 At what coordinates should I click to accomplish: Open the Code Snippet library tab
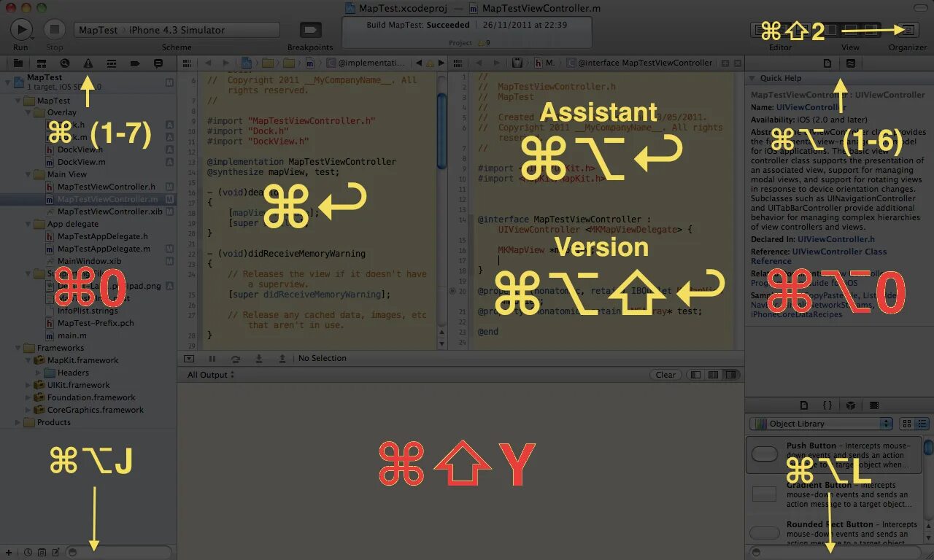coord(827,405)
